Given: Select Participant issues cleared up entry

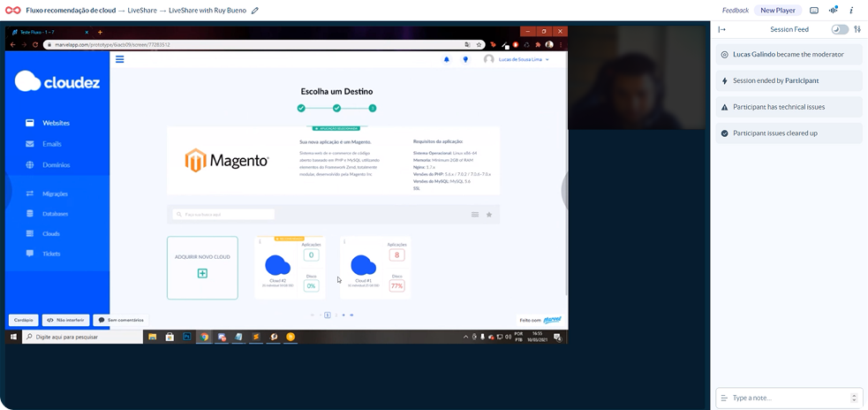Looking at the screenshot, I should (x=789, y=133).
